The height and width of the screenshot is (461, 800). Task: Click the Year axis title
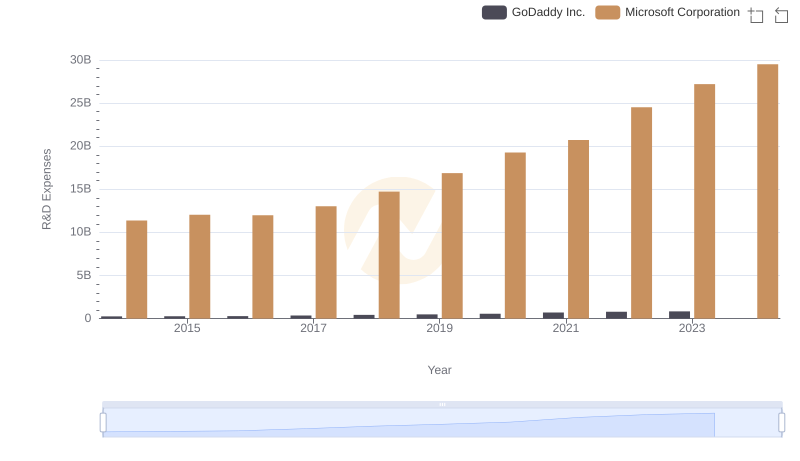(439, 370)
